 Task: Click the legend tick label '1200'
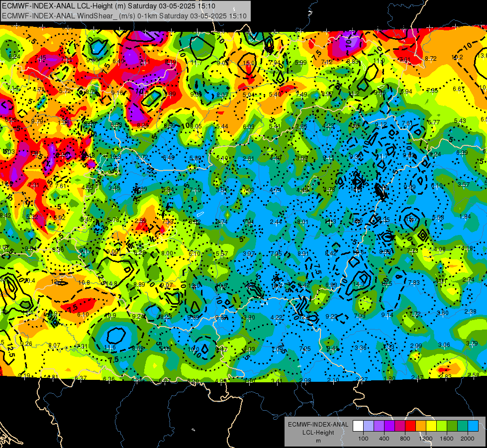[425, 439]
